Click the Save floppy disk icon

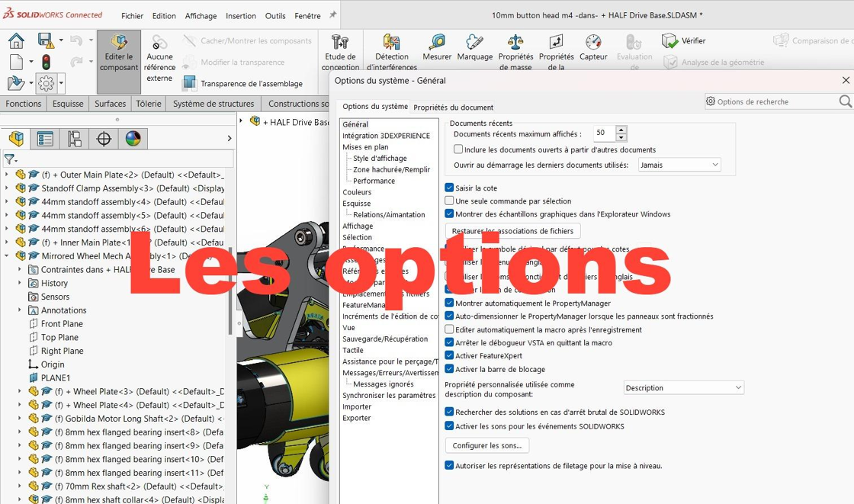45,41
